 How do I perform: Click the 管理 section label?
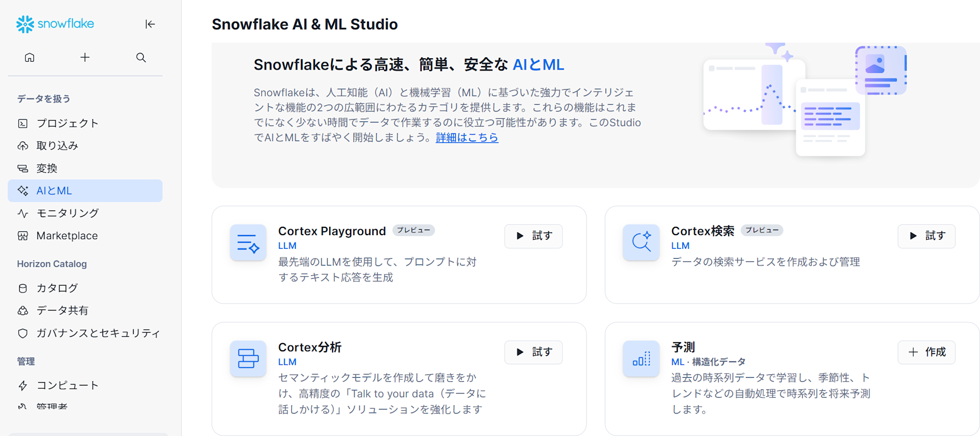(26, 362)
